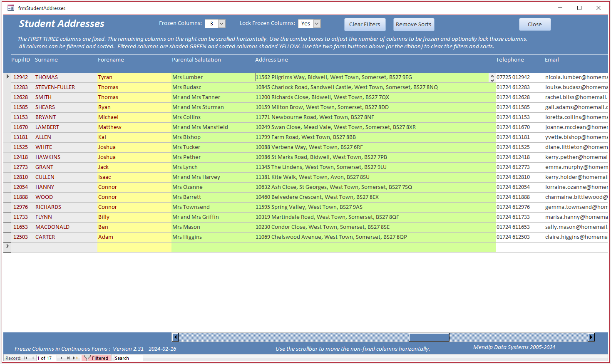Click email claire.higgins in CARTER row
611x364 pixels.
(576, 237)
